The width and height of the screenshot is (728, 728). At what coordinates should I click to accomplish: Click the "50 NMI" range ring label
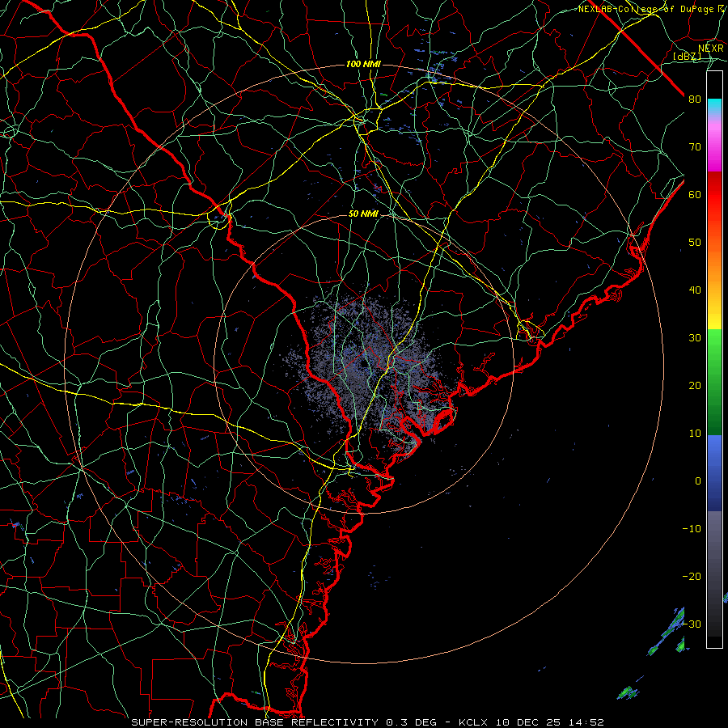[x=363, y=214]
